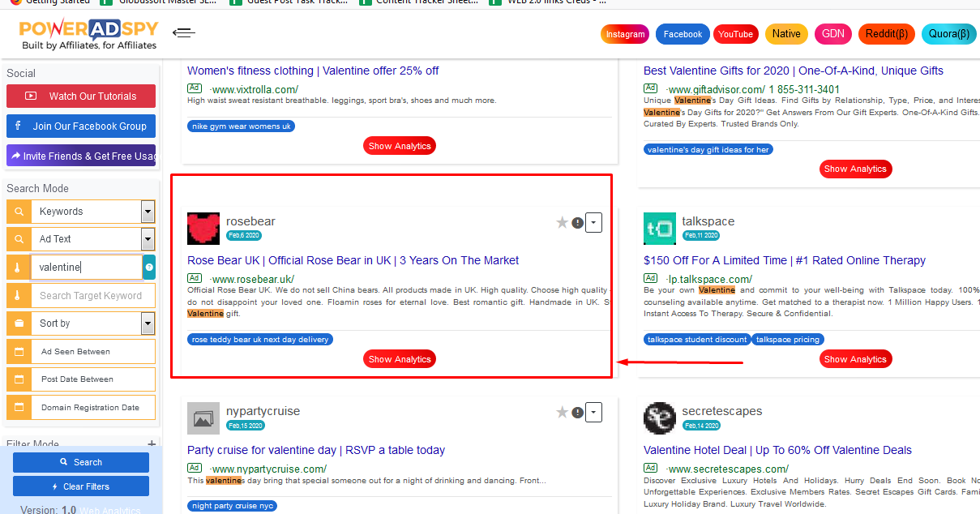Click the nike gym wear womens uk tag
Screen dimensions: 980x514
pos(242,126)
